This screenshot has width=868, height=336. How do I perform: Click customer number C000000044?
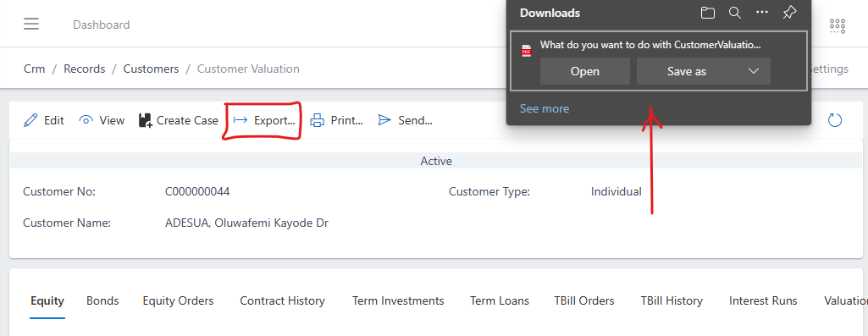(197, 192)
